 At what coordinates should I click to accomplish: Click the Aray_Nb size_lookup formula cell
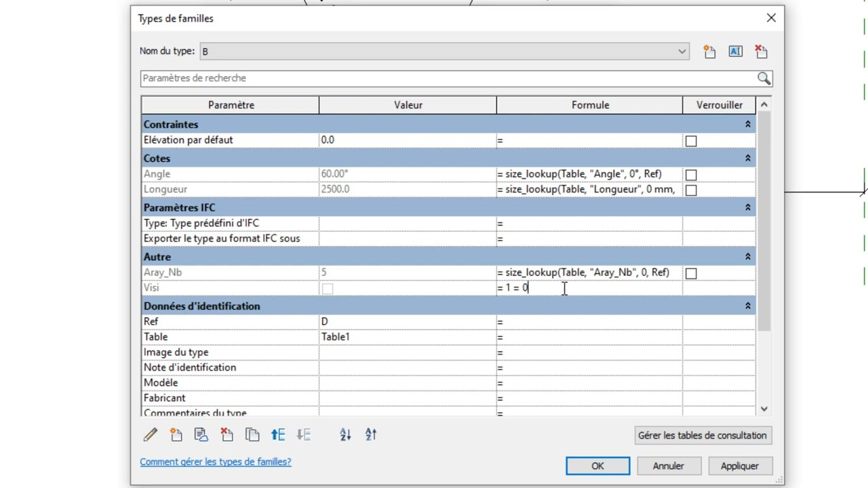click(x=589, y=272)
